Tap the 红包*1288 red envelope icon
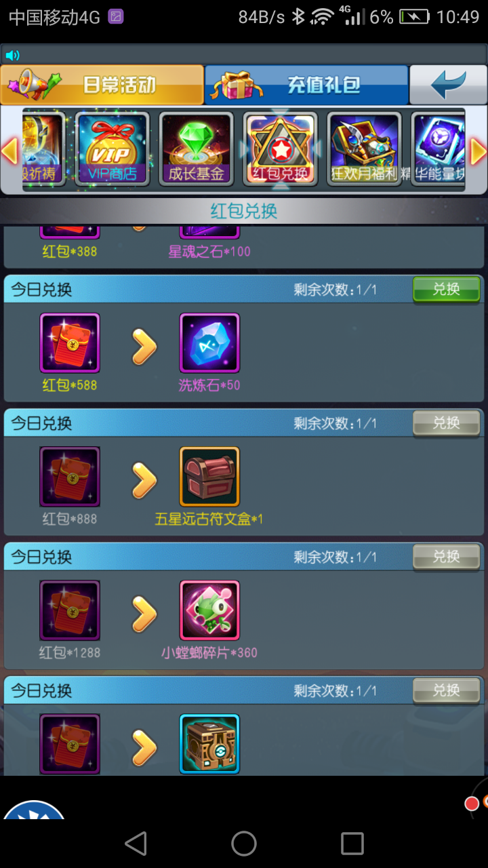 pos(70,610)
